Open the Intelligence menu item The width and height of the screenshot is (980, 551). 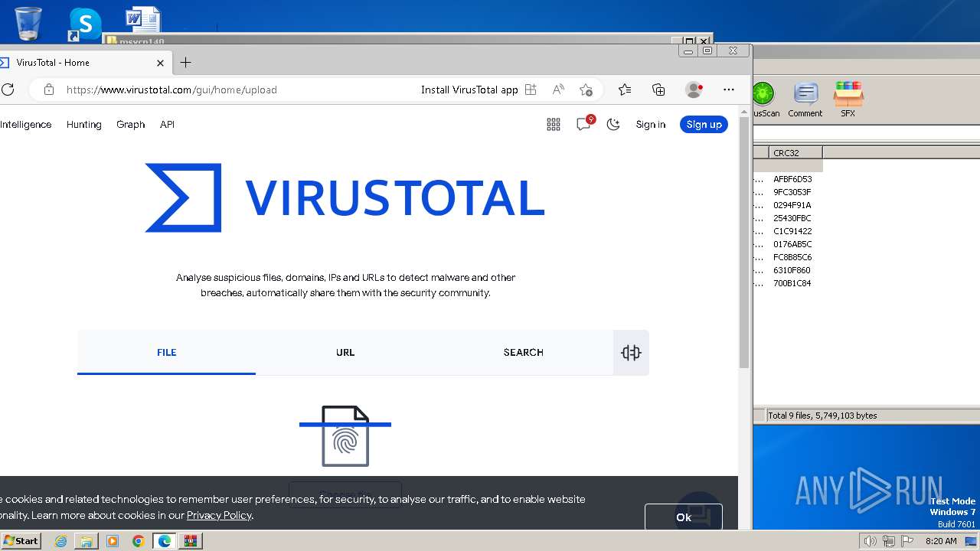tap(25, 125)
